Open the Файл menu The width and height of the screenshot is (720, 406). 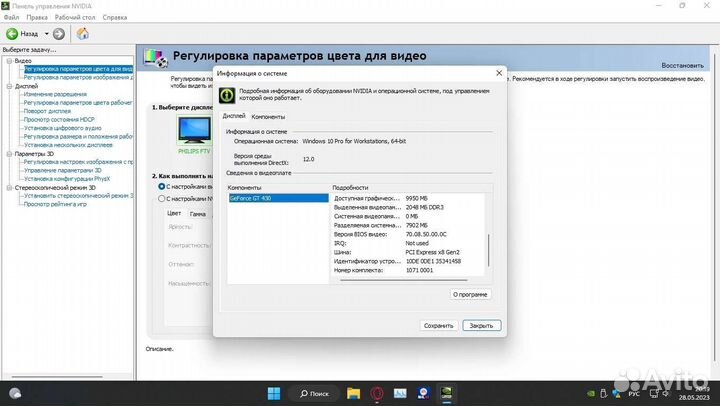click(x=11, y=17)
